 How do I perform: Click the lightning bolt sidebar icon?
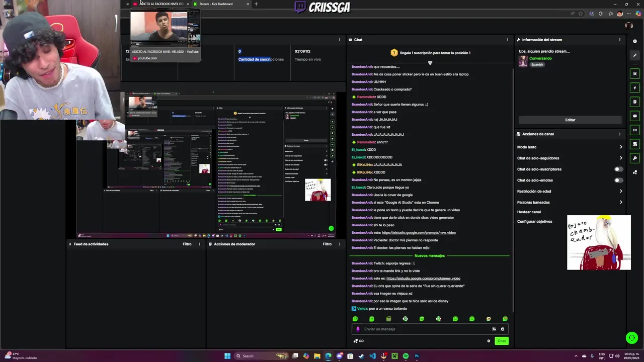[x=635, y=87]
